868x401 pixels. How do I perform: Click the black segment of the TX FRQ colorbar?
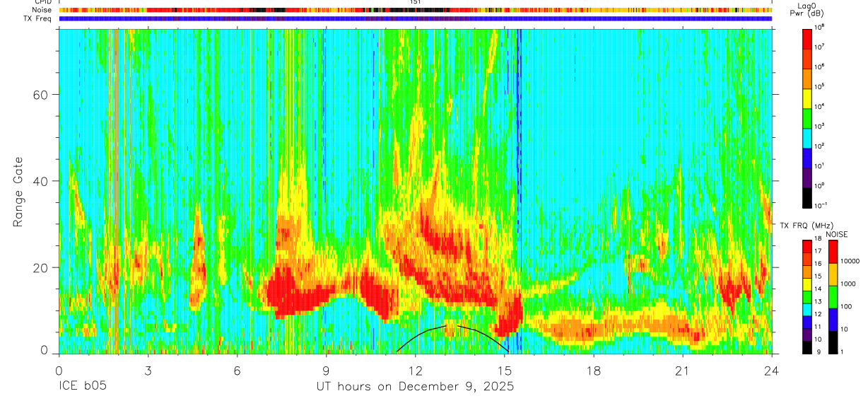[x=807, y=346]
